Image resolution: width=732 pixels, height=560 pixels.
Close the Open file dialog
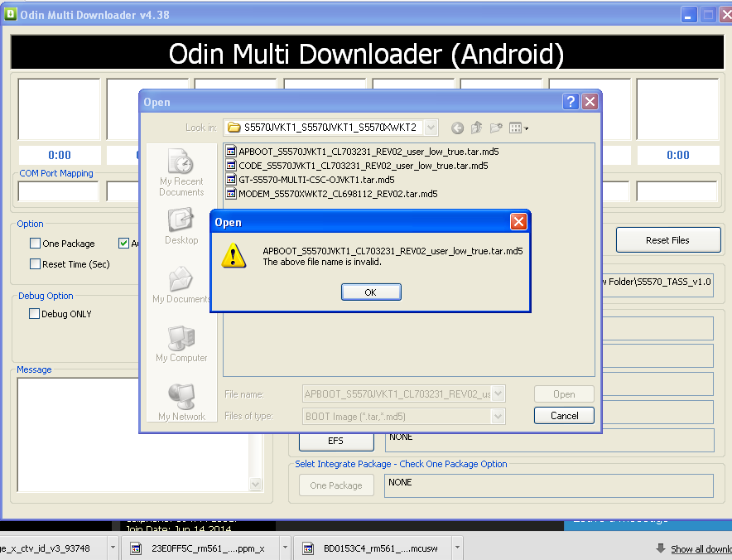(590, 101)
